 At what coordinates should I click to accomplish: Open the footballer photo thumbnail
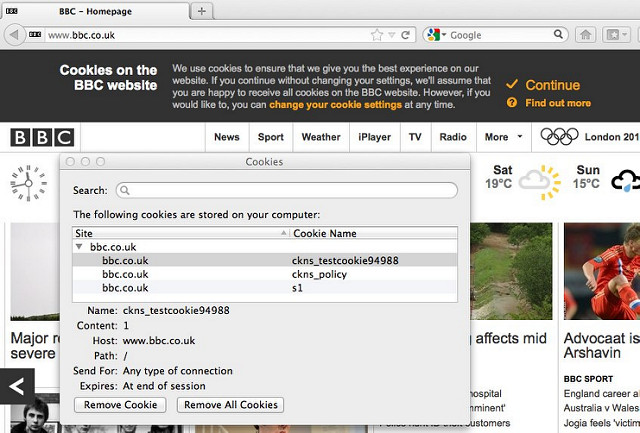coord(602,271)
